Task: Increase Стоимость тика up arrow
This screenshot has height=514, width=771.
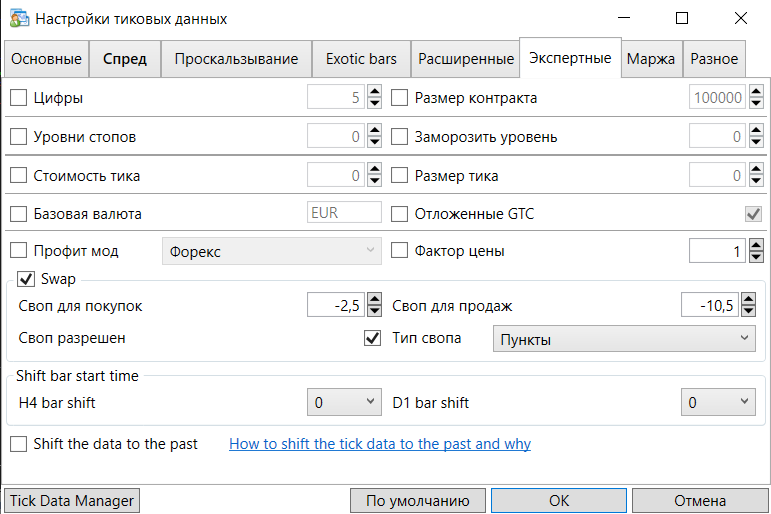Action: [x=375, y=169]
